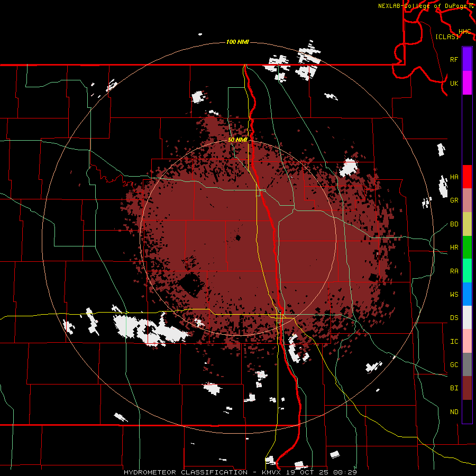Click the HR legend label
The height and width of the screenshot is (476, 476).
point(454,248)
